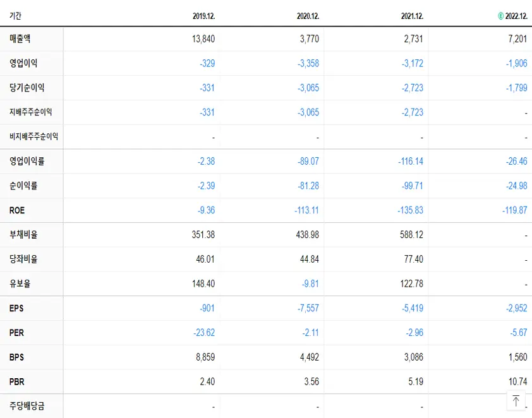Click the 148.40 reserve ratio value
Viewport: 532px width, 418px height.
[x=203, y=284]
